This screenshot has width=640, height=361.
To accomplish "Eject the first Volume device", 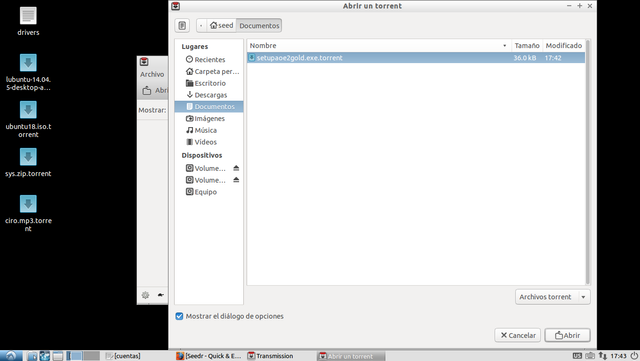I will point(236,168).
